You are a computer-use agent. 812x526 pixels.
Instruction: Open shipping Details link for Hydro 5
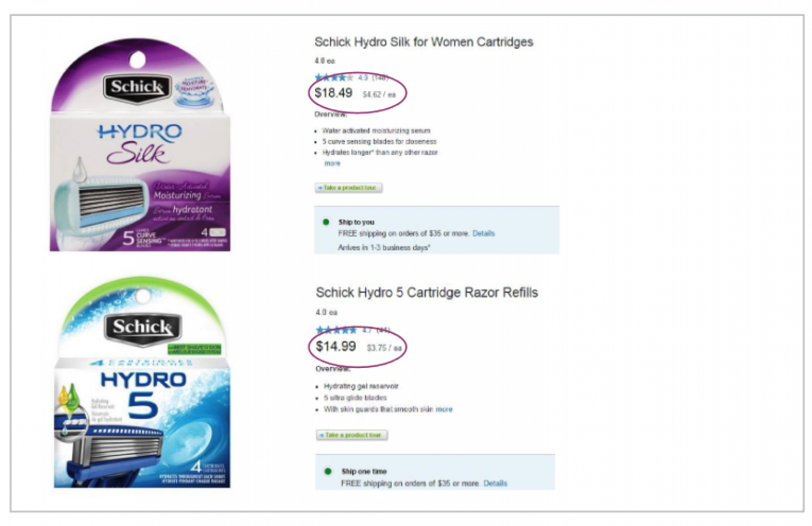(495, 483)
